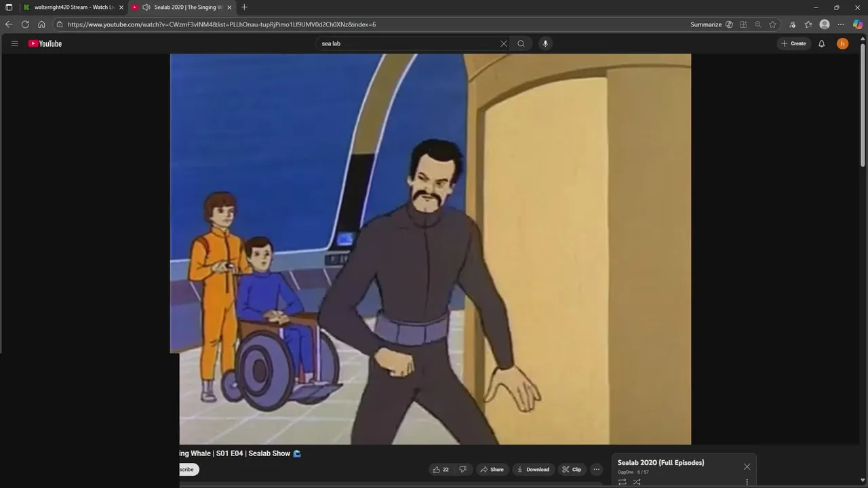Open playlist panel three-dot options
Viewport: 868px width, 488px height.
tap(747, 482)
